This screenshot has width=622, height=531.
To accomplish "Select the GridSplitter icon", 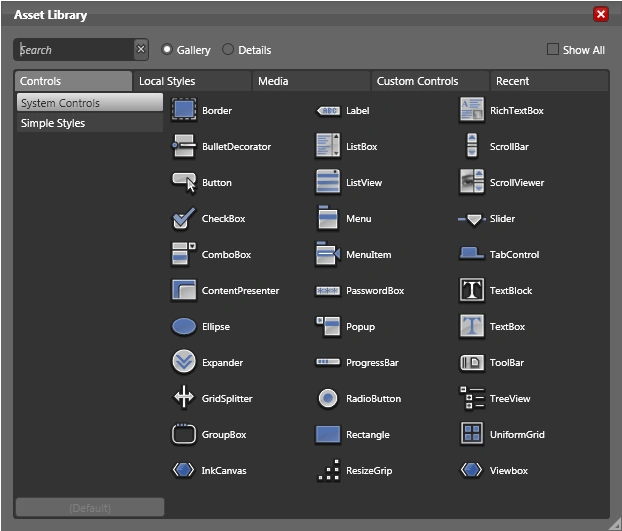I will (184, 397).
